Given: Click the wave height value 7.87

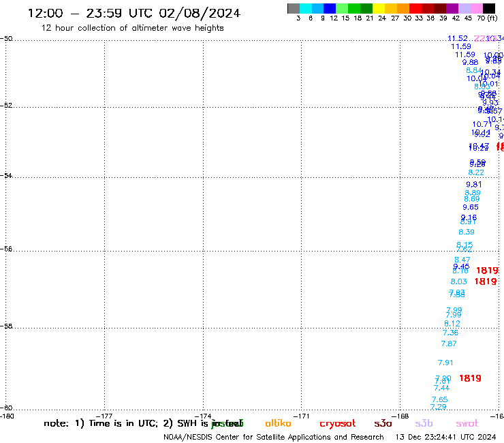Looking at the screenshot, I should tap(449, 343).
